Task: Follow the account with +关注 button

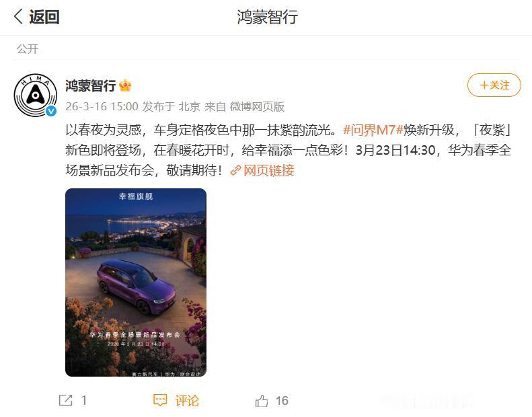Action: coord(494,85)
